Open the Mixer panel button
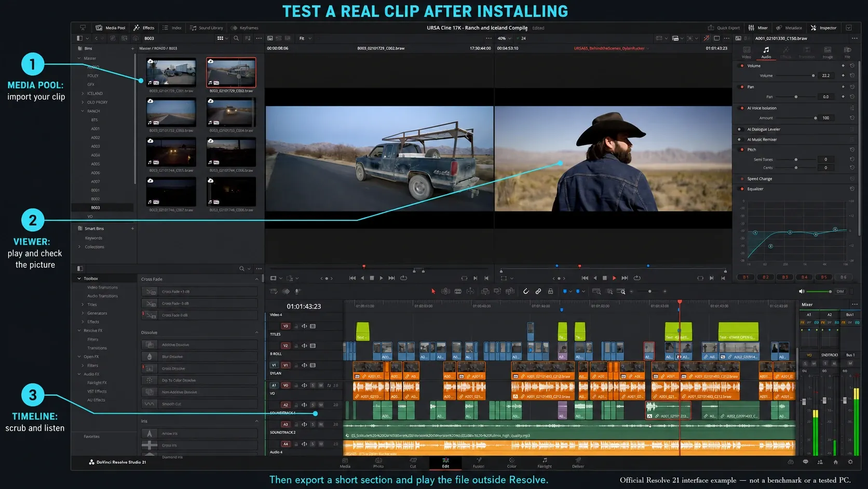868x489 pixels. pos(758,28)
